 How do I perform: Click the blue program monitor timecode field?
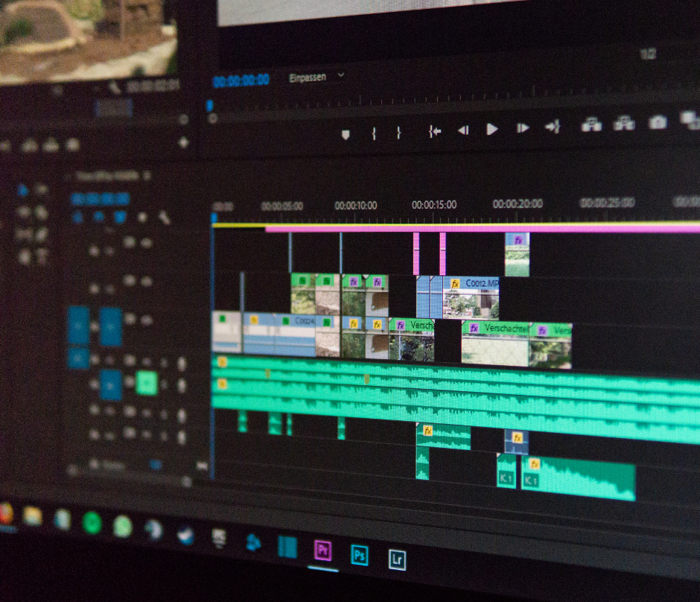pyautogui.click(x=241, y=80)
